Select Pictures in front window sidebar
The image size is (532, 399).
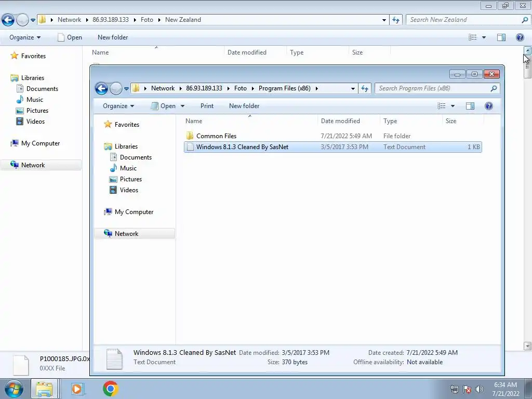[x=130, y=179]
